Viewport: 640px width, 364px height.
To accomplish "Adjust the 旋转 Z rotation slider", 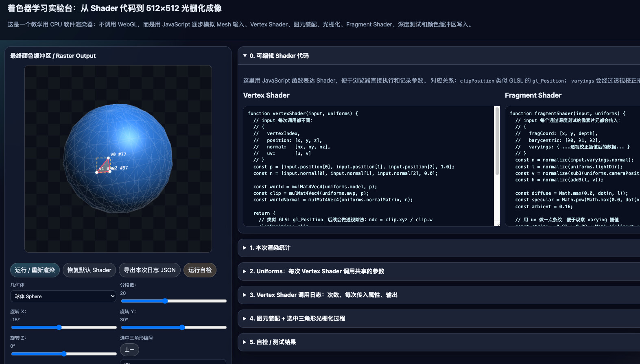I will [64, 354].
